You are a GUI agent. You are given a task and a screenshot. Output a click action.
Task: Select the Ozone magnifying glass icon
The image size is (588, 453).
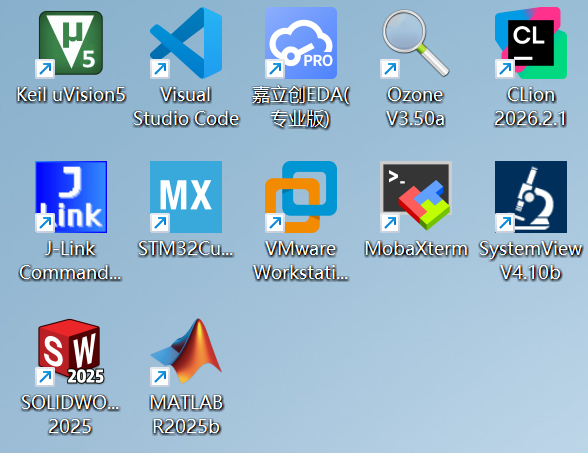tap(416, 43)
